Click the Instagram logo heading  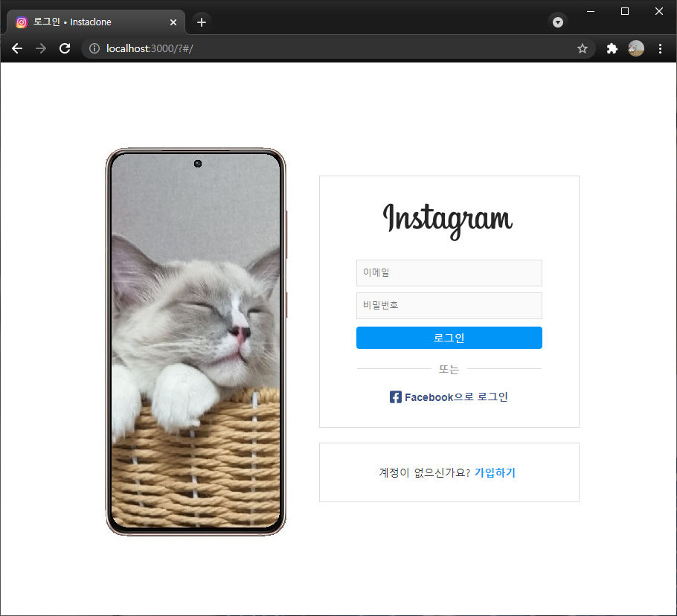coord(448,221)
